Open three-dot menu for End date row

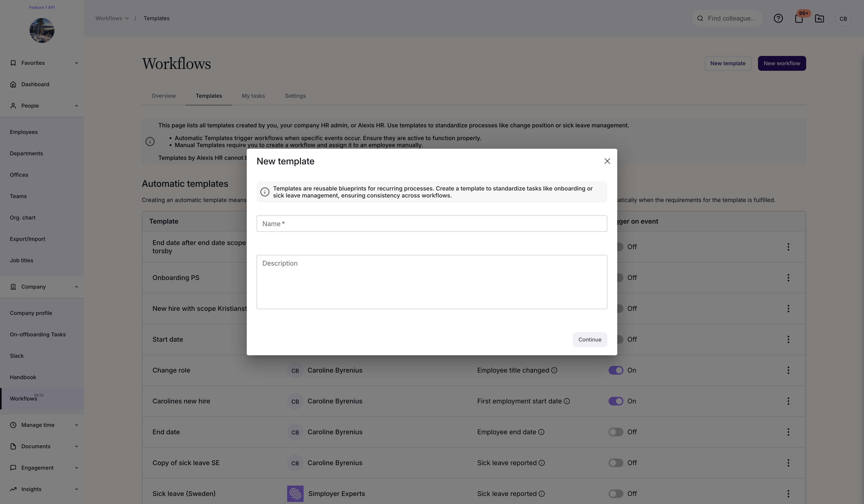(788, 432)
